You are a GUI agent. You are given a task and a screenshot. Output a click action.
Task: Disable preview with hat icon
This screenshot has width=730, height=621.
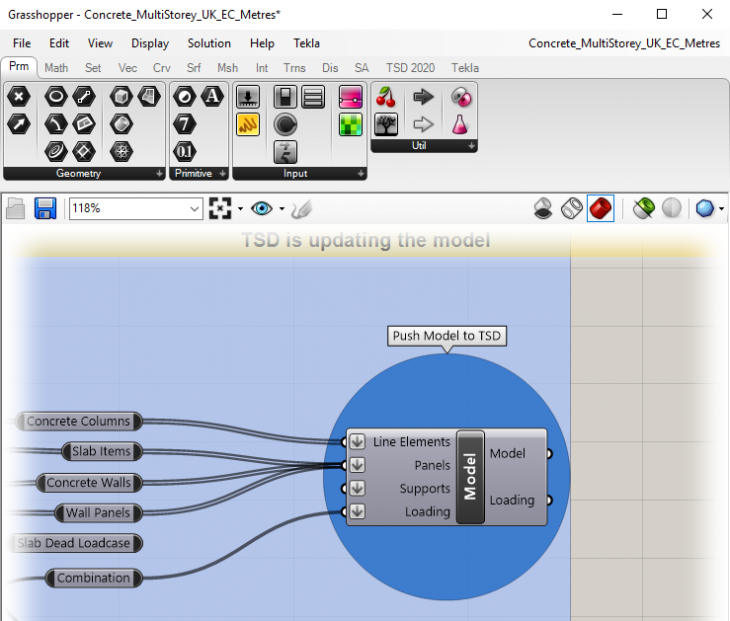[543, 208]
